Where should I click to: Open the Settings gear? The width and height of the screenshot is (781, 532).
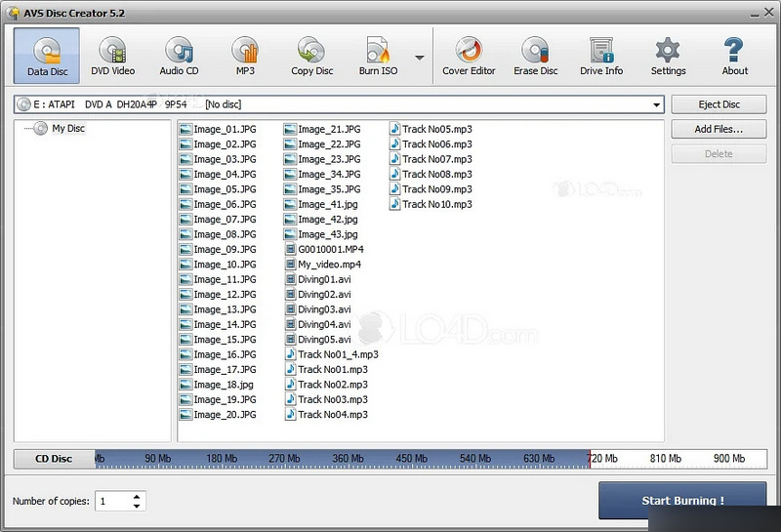[x=668, y=55]
